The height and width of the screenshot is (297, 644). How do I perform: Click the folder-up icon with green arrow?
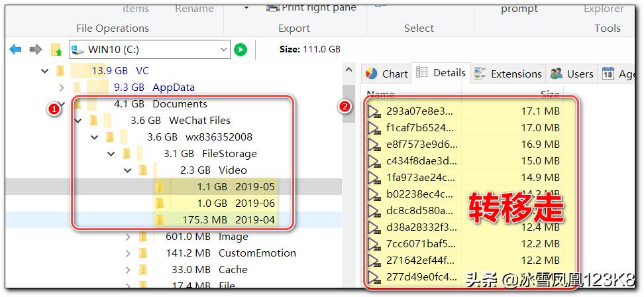pyautogui.click(x=56, y=50)
